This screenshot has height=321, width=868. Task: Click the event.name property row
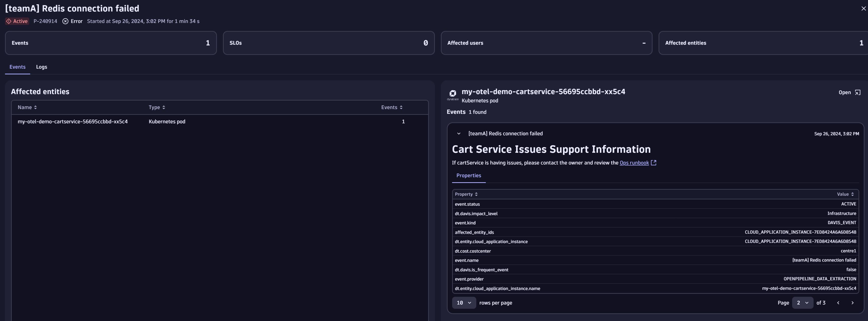pos(655,260)
